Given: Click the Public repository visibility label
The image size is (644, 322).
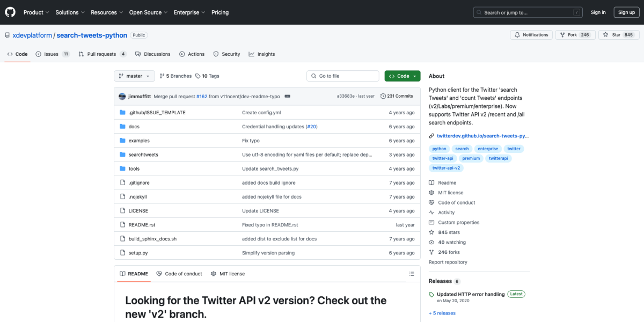Looking at the screenshot, I should click(x=138, y=35).
